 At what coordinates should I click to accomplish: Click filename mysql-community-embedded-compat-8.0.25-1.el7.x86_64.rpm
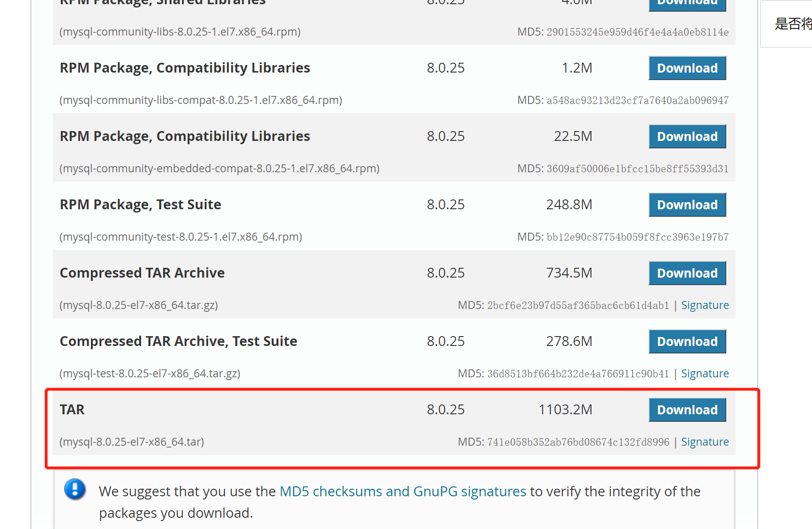pos(219,169)
